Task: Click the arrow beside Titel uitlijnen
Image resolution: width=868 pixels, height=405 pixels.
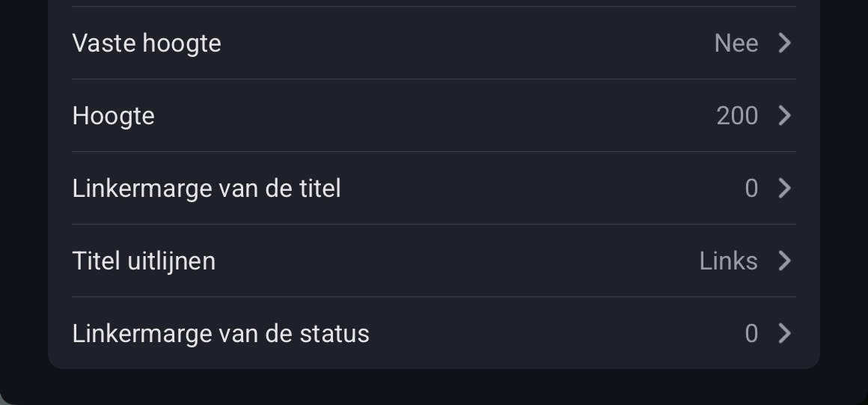Action: [784, 261]
